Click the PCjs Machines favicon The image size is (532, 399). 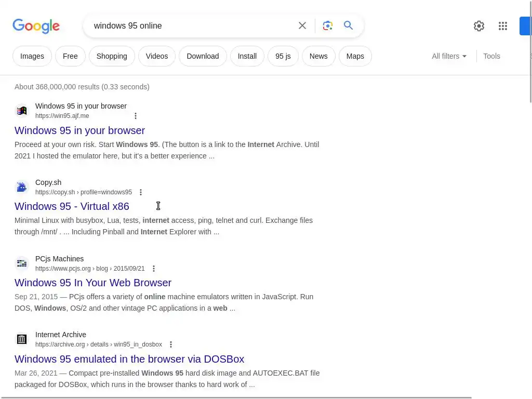click(22, 263)
